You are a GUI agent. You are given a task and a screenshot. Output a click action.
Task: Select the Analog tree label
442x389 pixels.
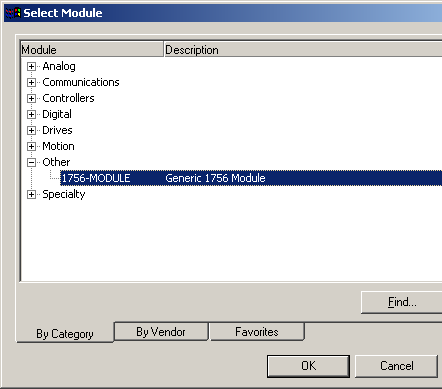(59, 66)
